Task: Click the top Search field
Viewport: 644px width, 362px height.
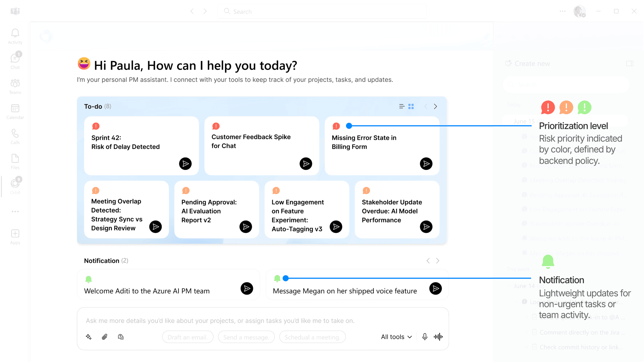Action: (x=322, y=11)
